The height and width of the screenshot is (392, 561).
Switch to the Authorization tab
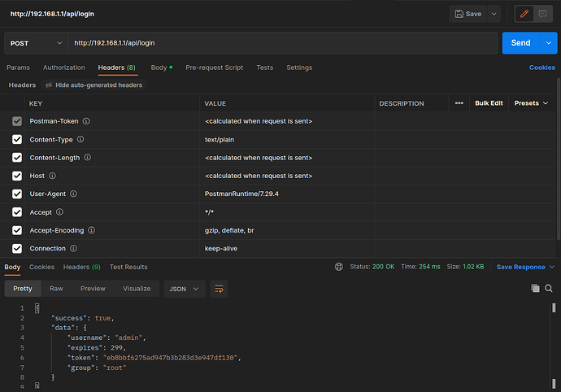tap(64, 68)
